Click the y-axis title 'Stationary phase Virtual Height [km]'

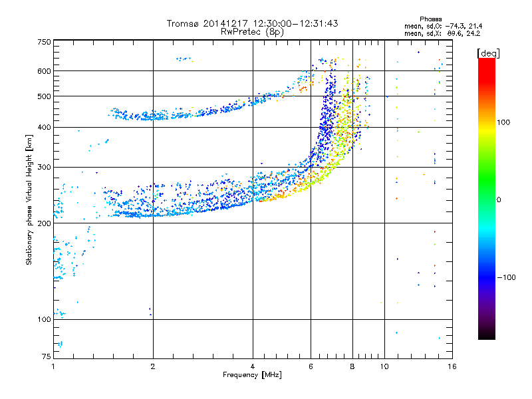[x=29, y=199]
